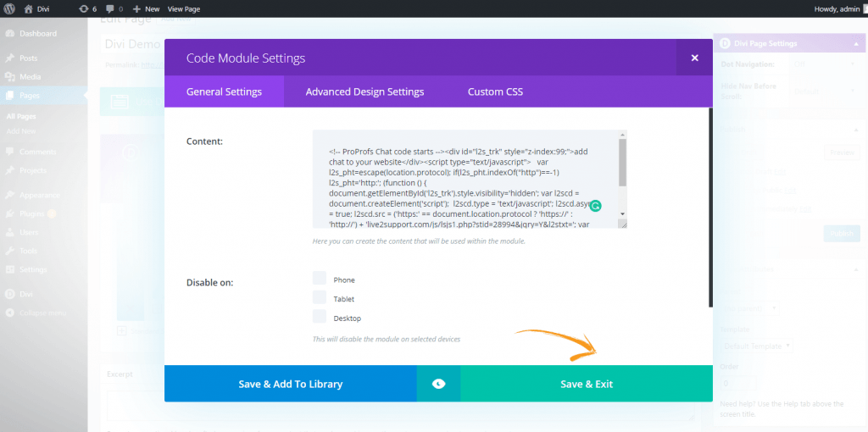Screen dimensions: 868x432
Task: Click the textarea scroll up arrow
Action: click(623, 135)
